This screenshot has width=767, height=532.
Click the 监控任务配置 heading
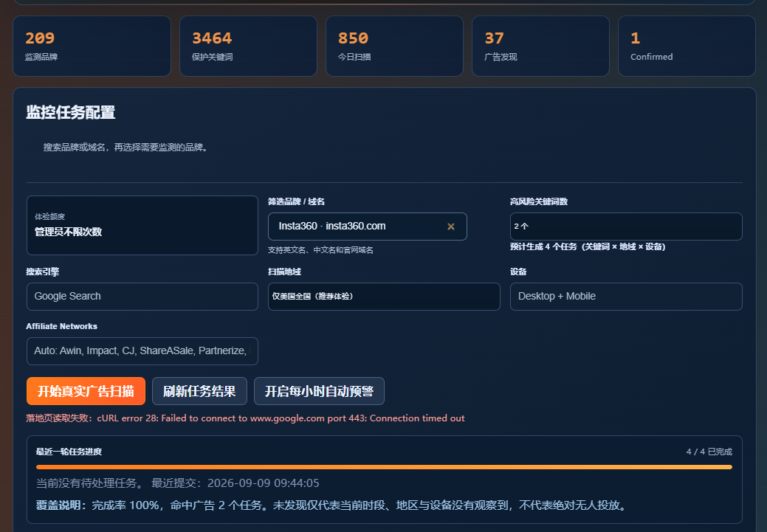(70, 112)
